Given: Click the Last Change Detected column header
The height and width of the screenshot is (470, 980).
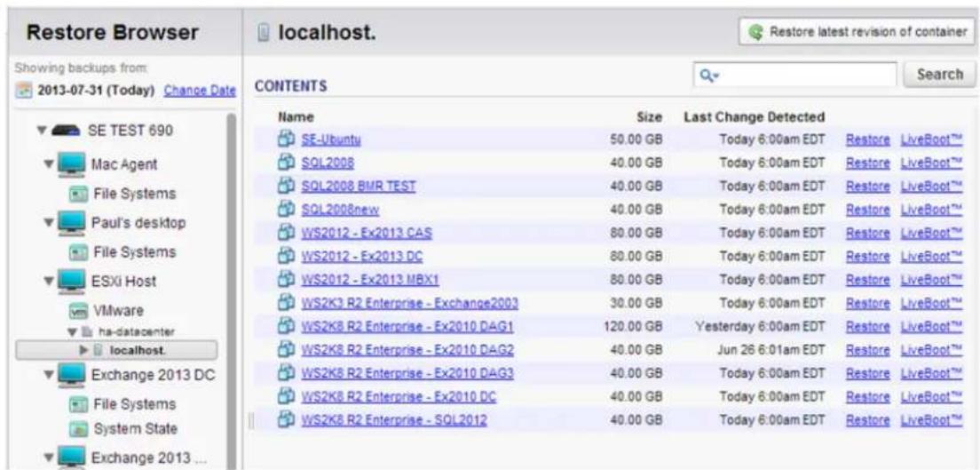Looking at the screenshot, I should (x=755, y=117).
